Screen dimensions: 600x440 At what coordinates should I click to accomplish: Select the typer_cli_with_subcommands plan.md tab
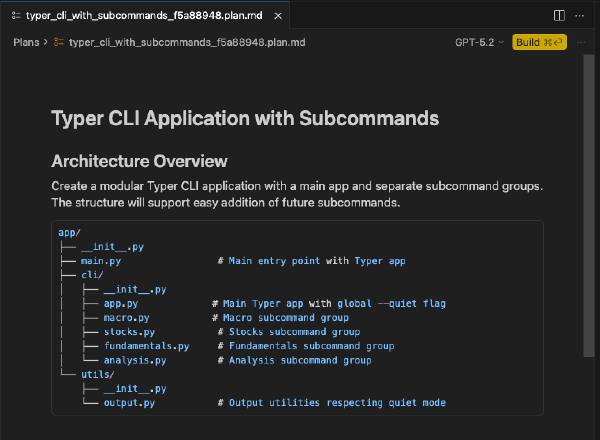(x=144, y=16)
